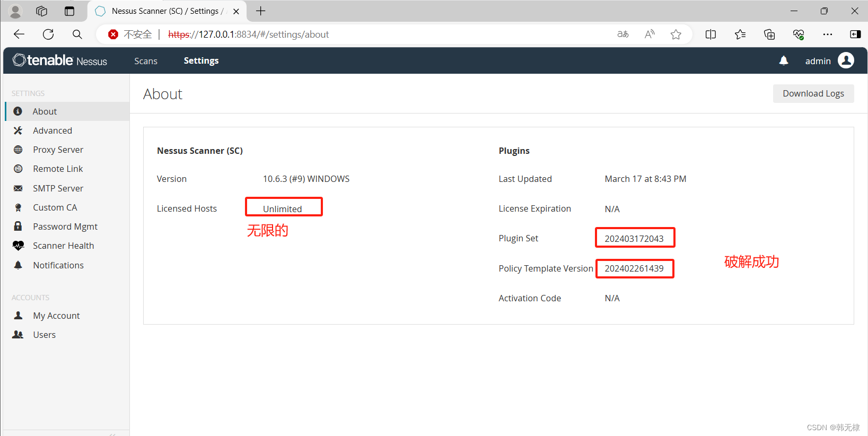Open the browser workspaces icon
The width and height of the screenshot is (868, 436).
(42, 11)
